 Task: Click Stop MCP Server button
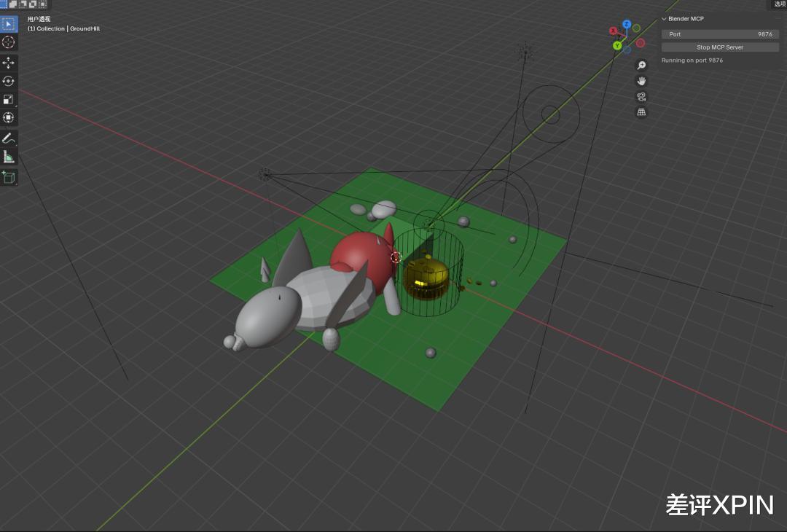point(720,47)
